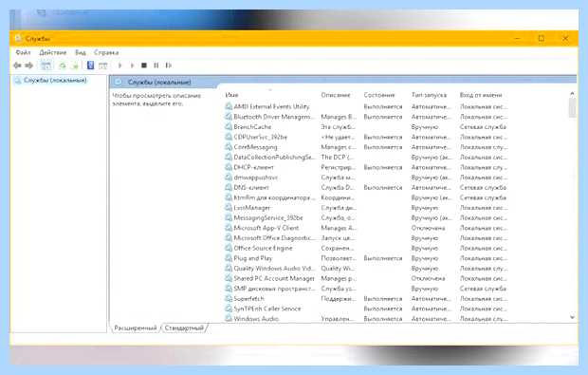Screen dimensions: 588x375
Task: Click the gear icon of DHCP-клиент
Action: (x=229, y=167)
